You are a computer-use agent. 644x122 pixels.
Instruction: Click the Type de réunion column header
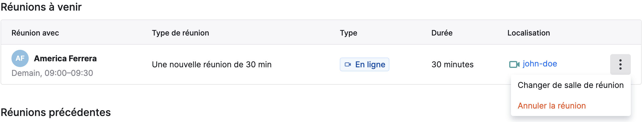pyautogui.click(x=180, y=33)
